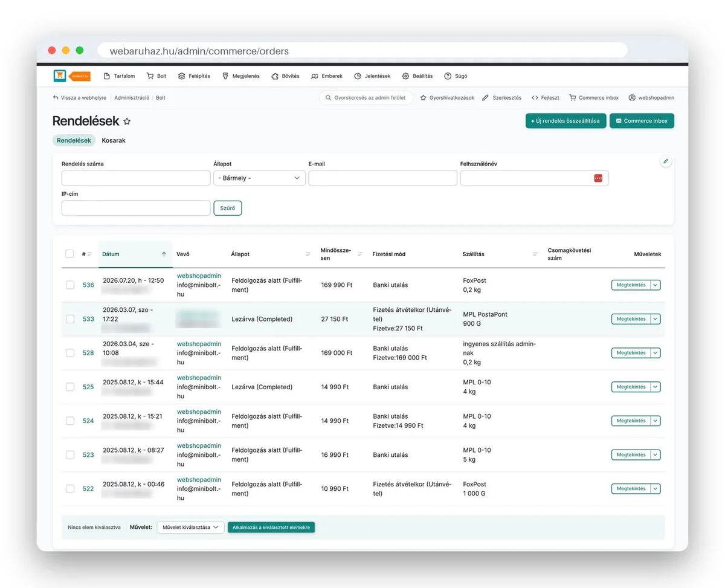Click the webshop logo icon in admin bar
Viewport: 725px width, 588px height.
(60, 76)
